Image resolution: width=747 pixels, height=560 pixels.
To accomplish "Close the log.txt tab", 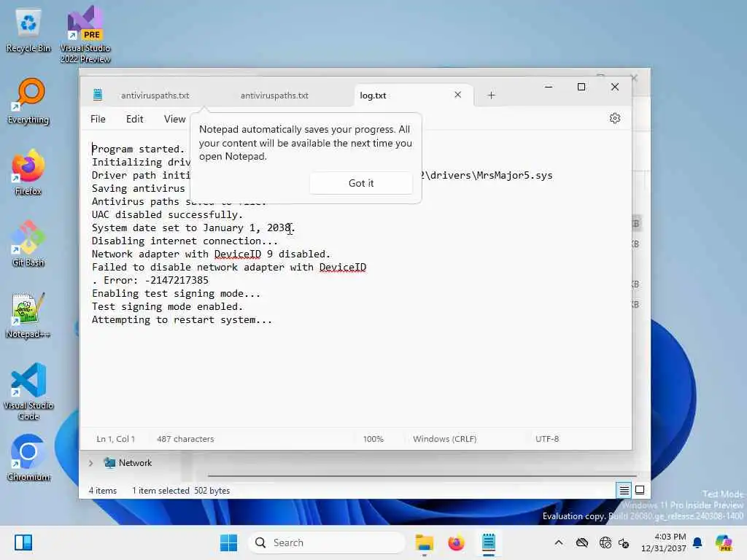I will [x=457, y=95].
